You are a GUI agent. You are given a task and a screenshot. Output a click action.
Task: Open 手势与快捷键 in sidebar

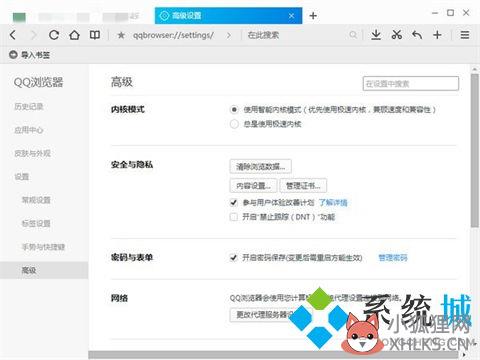point(43,247)
